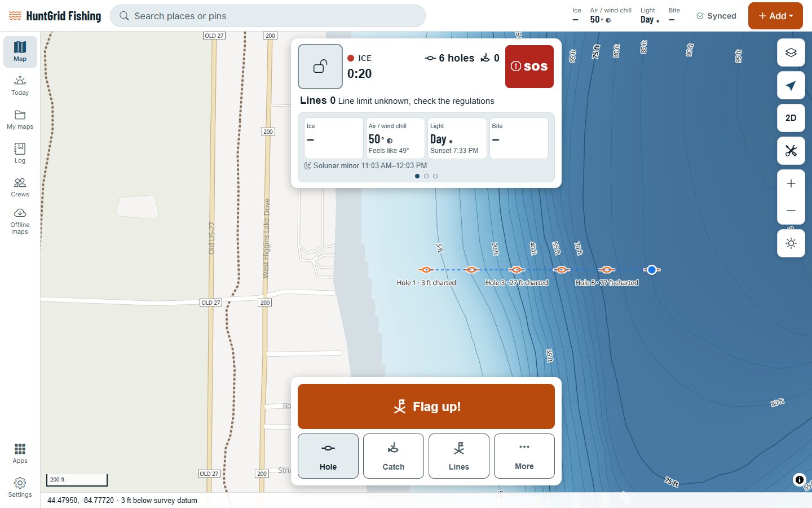Toggle the brightness sun icon
The height and width of the screenshot is (508, 812).
coord(791,243)
